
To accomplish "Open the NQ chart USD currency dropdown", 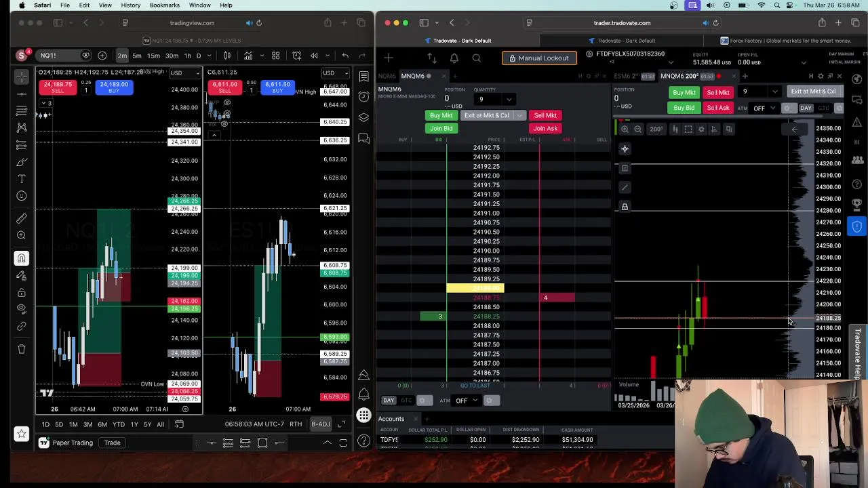I will point(184,73).
